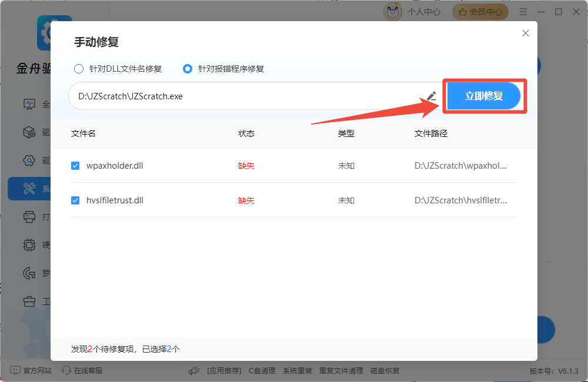Click the wrench tools icon in sidebar

[29, 189]
